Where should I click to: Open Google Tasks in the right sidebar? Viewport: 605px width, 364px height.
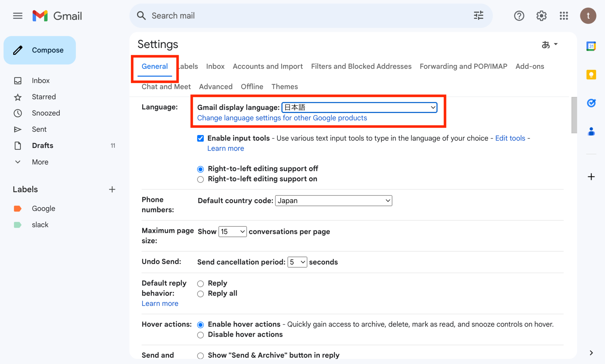pos(591,103)
